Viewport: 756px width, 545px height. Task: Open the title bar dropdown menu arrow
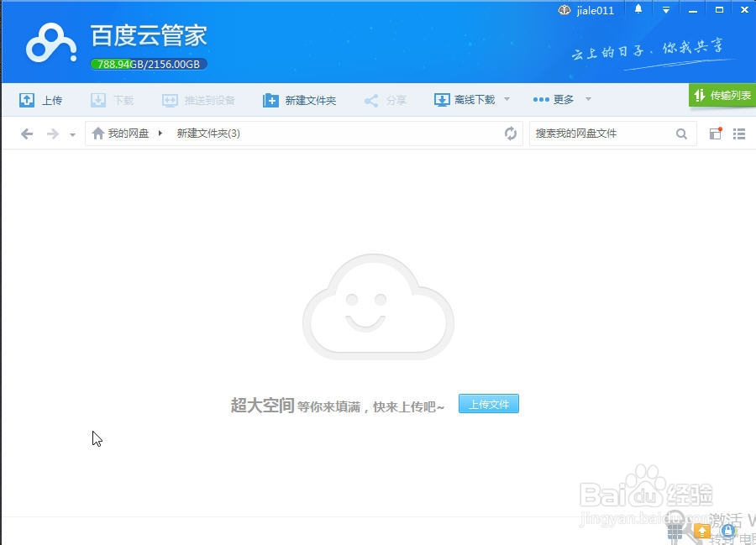[666, 9]
